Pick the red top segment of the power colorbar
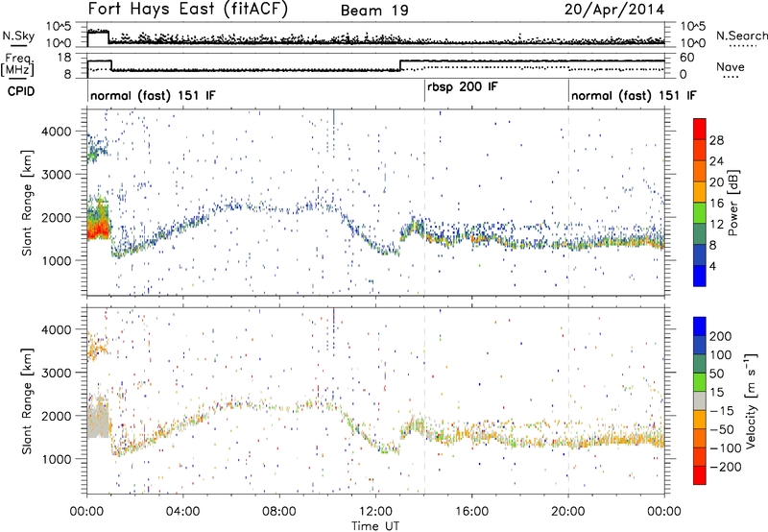This screenshot has height=532, width=768. point(700,130)
